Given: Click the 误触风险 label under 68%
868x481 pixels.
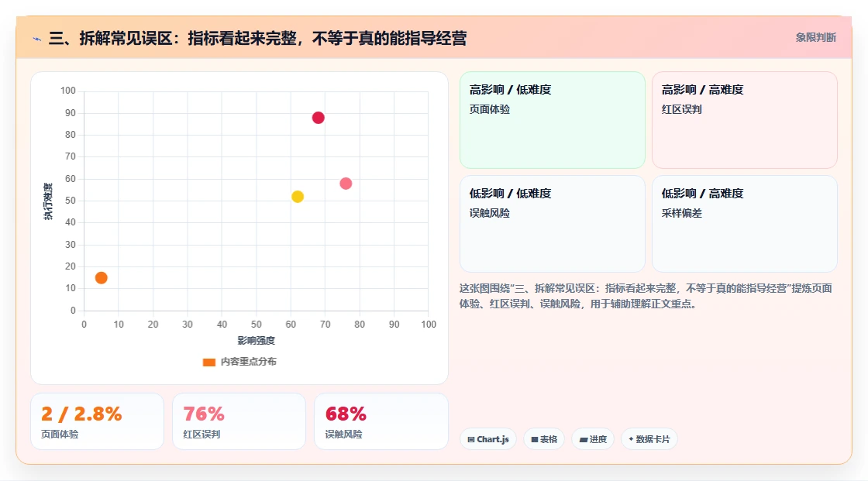Looking at the screenshot, I should [x=343, y=435].
